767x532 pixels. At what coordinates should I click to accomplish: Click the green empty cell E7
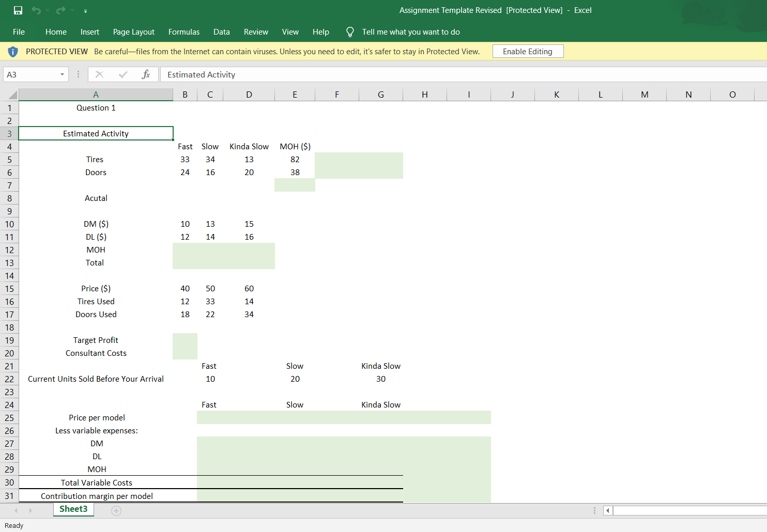(x=295, y=185)
